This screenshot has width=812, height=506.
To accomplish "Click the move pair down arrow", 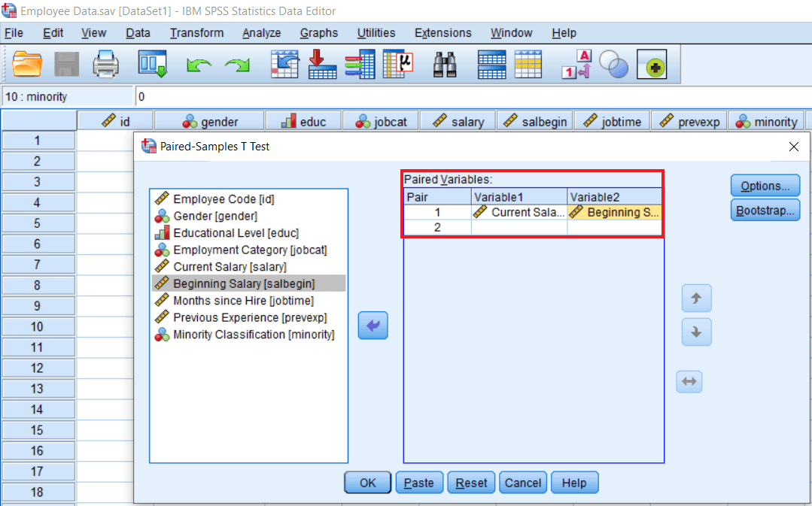I will point(697,332).
